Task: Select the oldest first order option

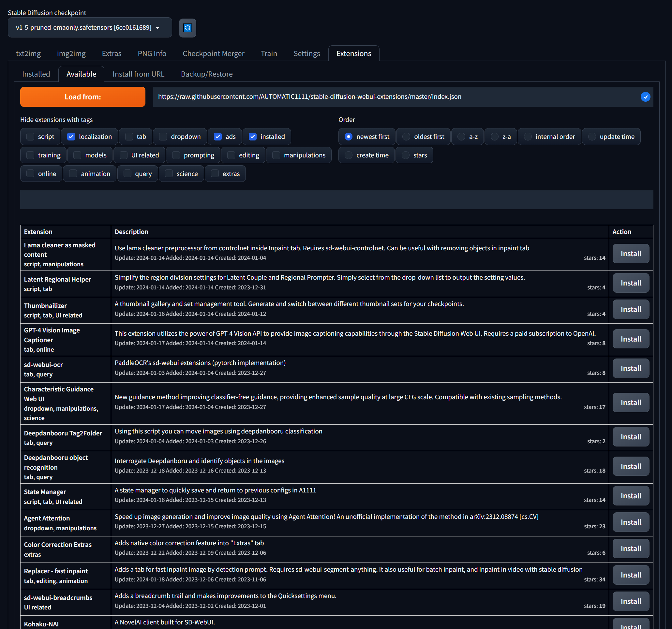Action: pos(406,137)
